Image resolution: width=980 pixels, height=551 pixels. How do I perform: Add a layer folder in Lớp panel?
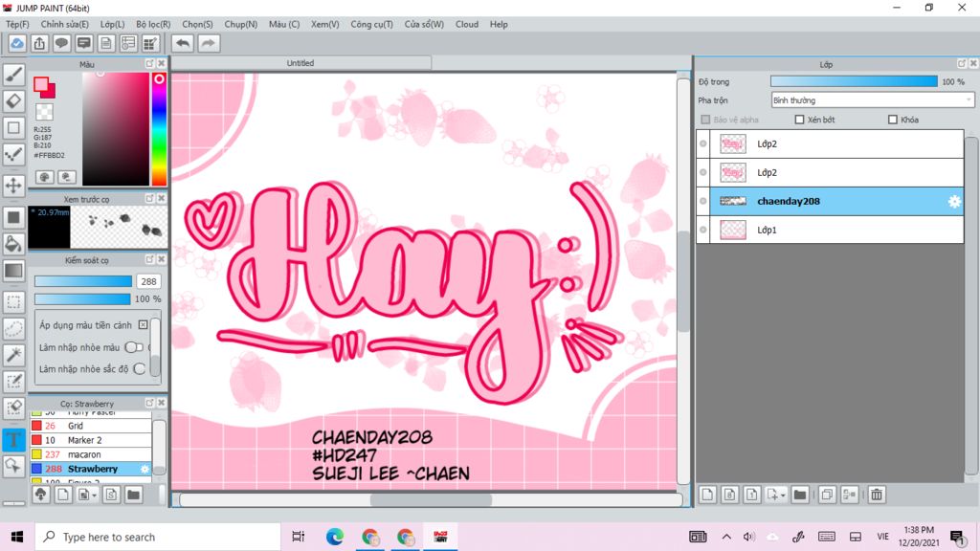point(800,495)
